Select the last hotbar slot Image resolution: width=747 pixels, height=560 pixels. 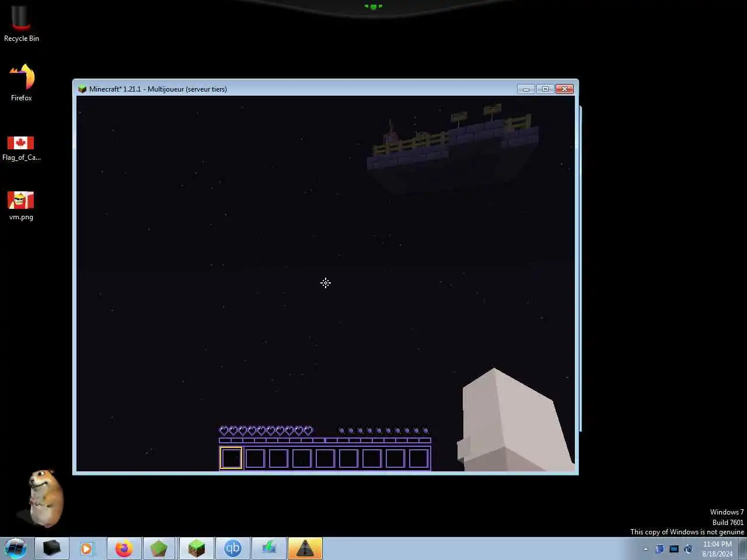(418, 458)
